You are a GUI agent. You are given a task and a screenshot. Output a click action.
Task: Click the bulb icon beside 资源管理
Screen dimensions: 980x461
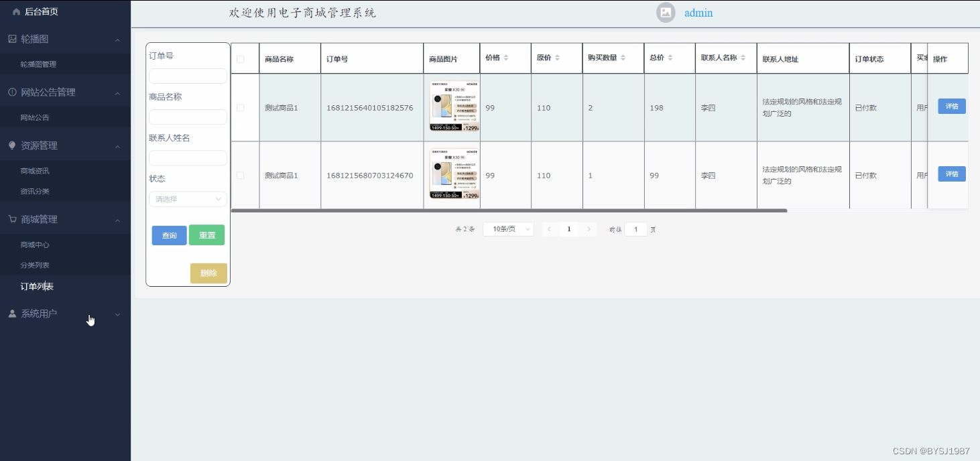(12, 145)
